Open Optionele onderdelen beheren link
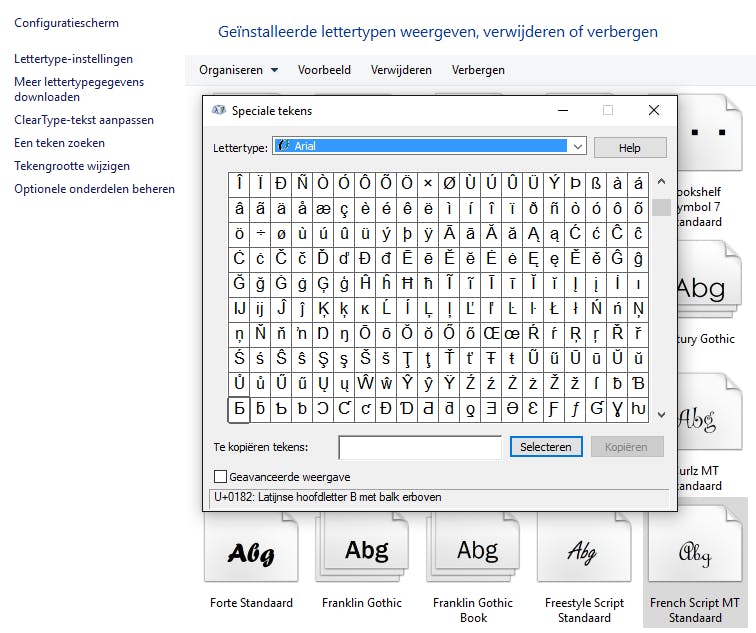Screen dimensions: 756x633 [94, 189]
